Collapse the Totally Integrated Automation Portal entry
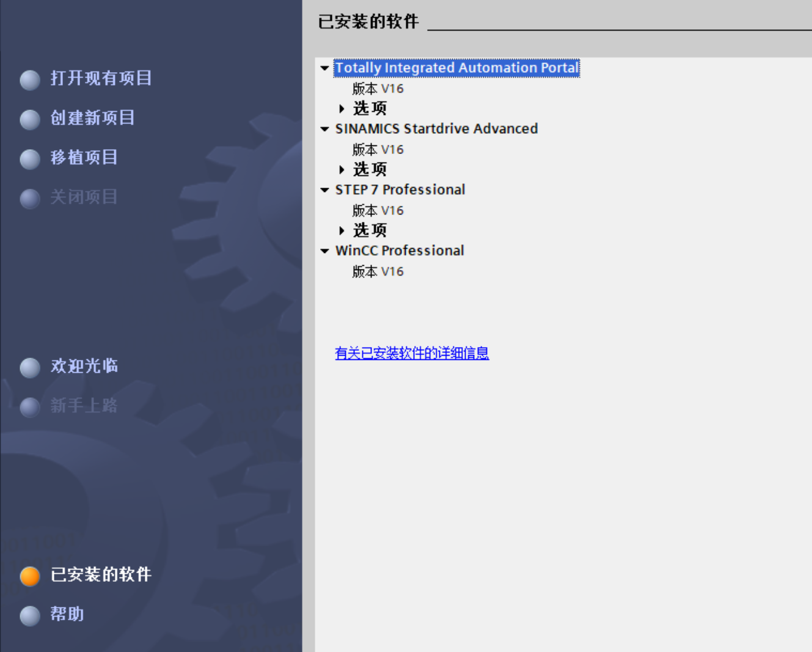This screenshot has width=812, height=652. coord(325,68)
